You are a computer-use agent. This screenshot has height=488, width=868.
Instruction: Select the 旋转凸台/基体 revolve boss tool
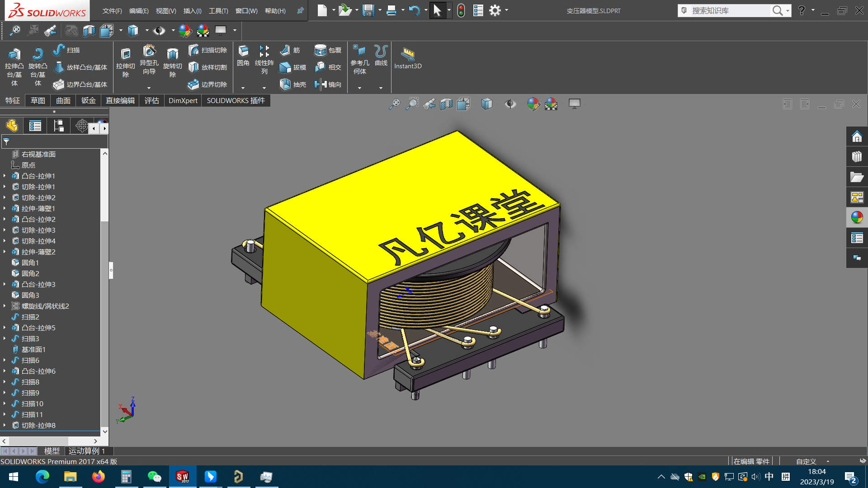[38, 66]
